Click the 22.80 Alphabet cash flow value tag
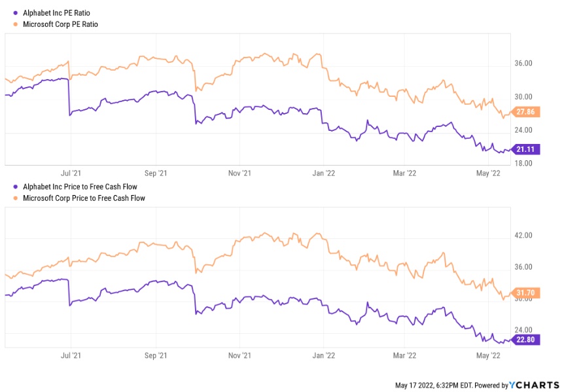 click(x=526, y=339)
